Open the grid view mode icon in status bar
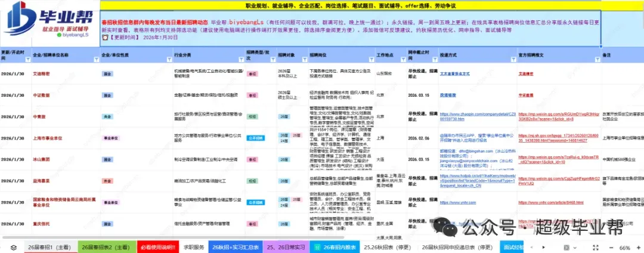This screenshot has height=253, width=644. tap(566, 248)
